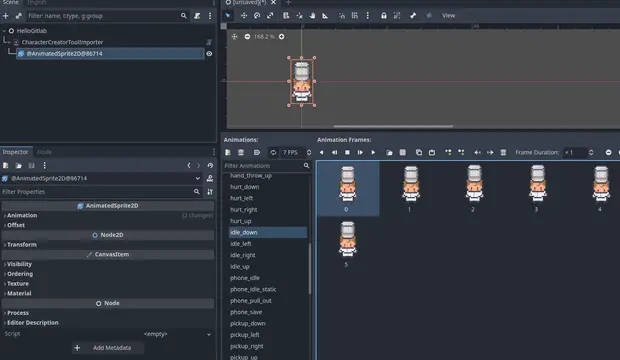
Task: Click the viewport horizontal scrollbar
Action: click(393, 127)
